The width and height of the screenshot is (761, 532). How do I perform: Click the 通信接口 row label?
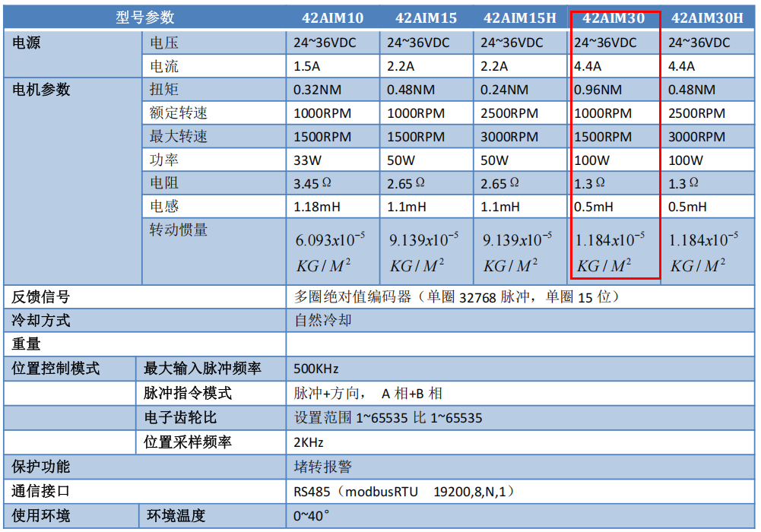coord(41,491)
